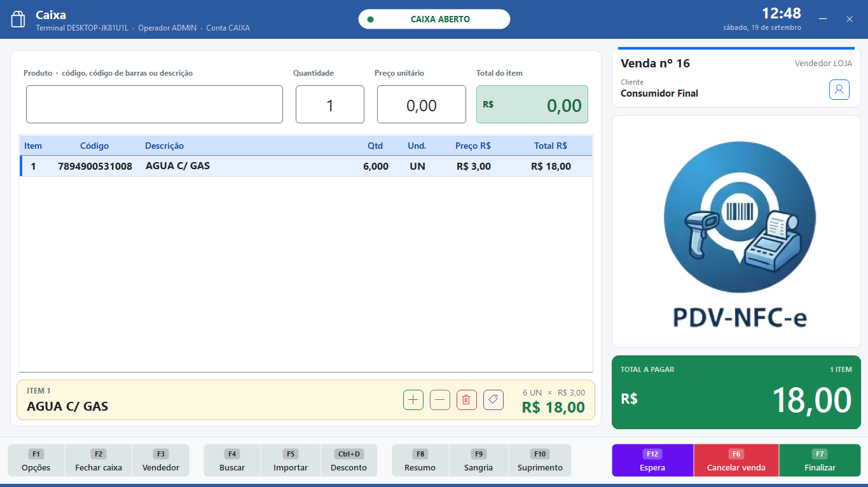Viewport: 868px width, 487px height.
Task: Click the Importar F5 button
Action: (x=291, y=460)
